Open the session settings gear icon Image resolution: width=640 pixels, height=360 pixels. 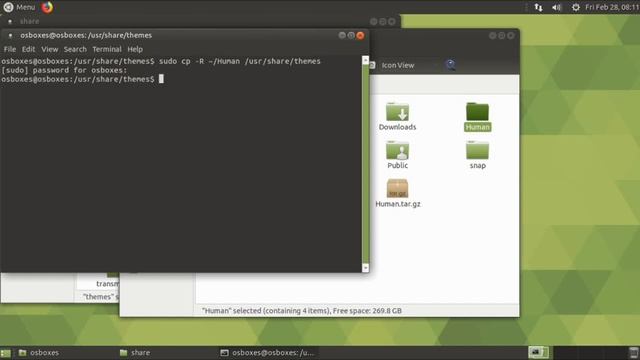[x=576, y=7]
